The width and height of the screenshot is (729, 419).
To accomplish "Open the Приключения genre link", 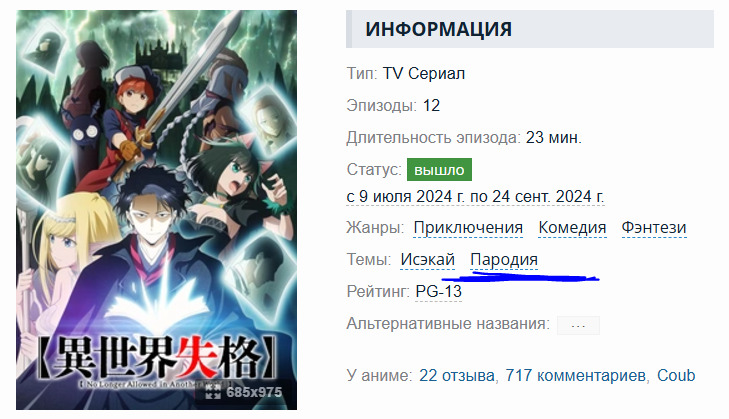I will point(468,228).
